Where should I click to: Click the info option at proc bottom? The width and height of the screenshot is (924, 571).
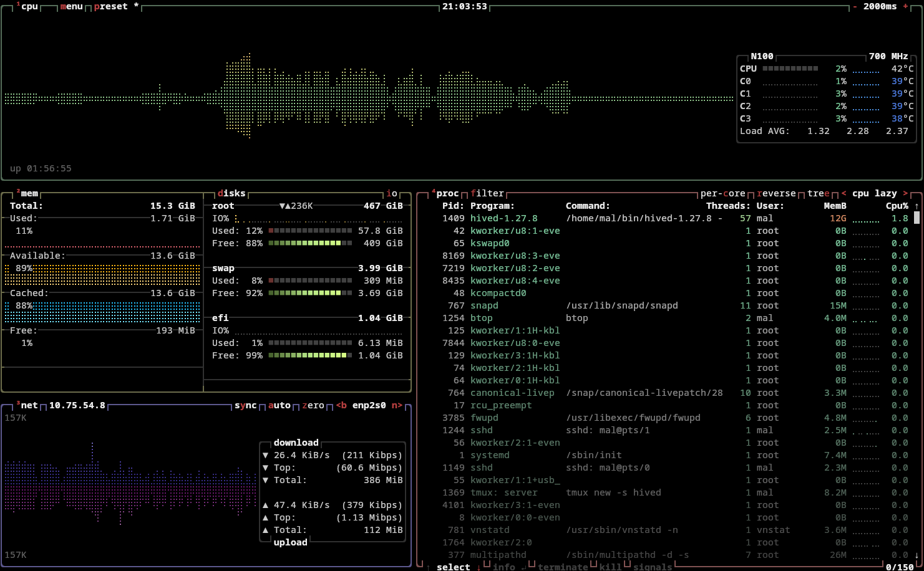point(504,567)
